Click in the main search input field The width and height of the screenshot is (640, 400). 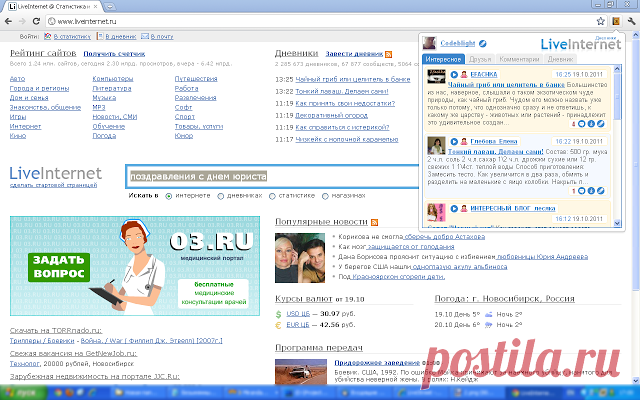272,176
